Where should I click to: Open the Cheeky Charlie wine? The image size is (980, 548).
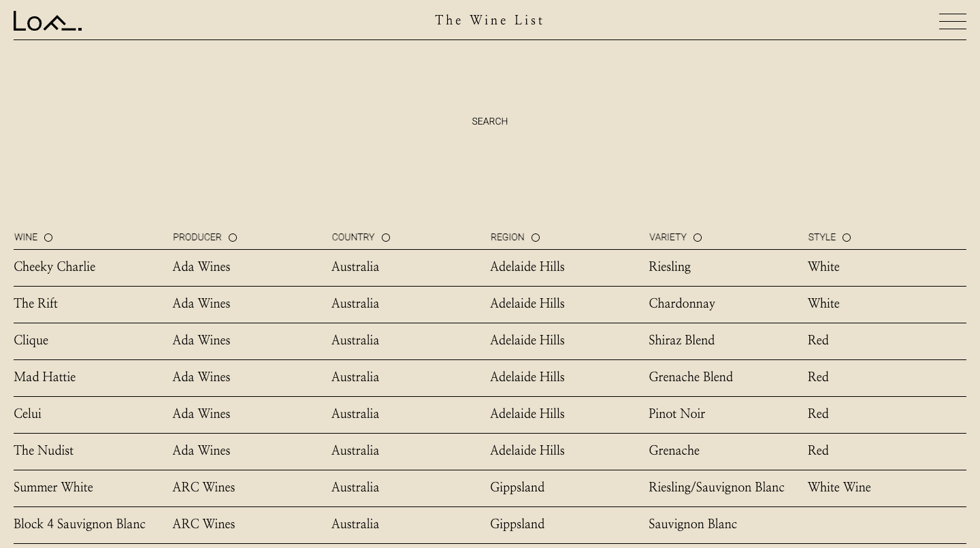pyautogui.click(x=54, y=267)
